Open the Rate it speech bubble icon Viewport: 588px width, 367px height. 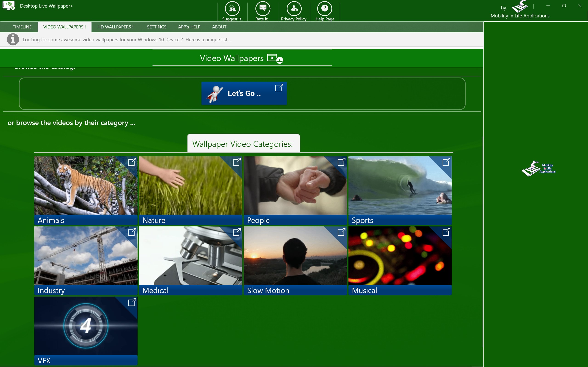[x=263, y=9]
